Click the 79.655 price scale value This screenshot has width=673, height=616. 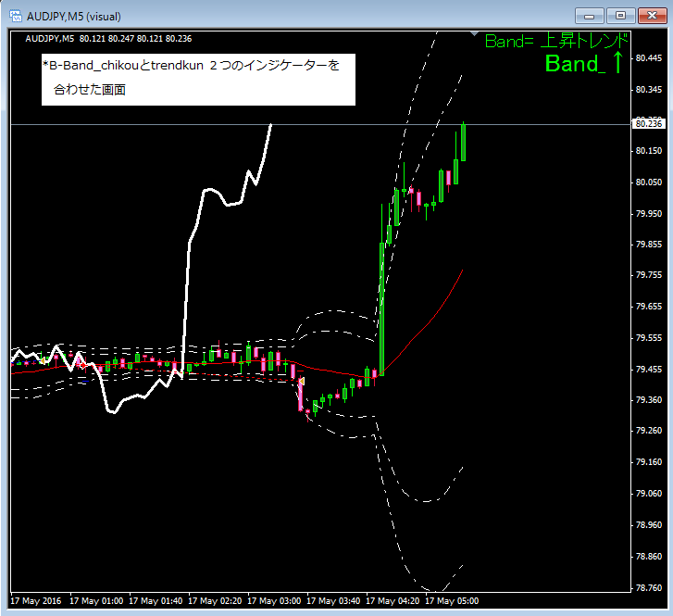649,307
